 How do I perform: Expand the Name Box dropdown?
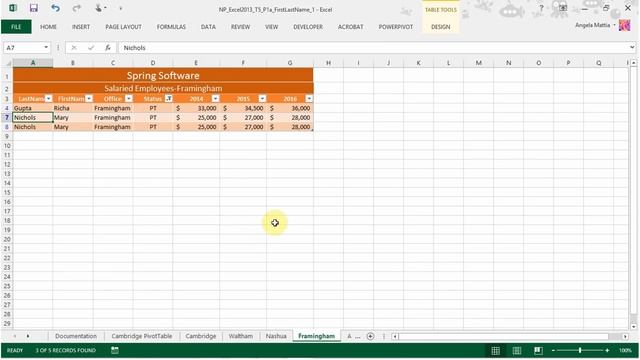46,48
